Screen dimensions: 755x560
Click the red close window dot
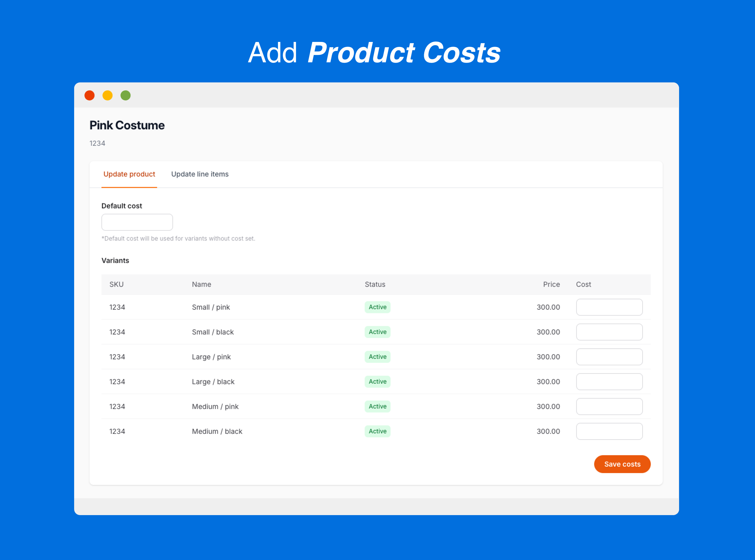(x=90, y=95)
